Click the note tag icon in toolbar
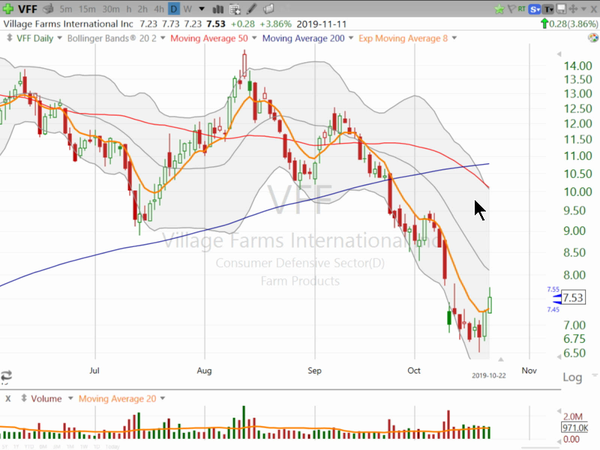 click(269, 9)
